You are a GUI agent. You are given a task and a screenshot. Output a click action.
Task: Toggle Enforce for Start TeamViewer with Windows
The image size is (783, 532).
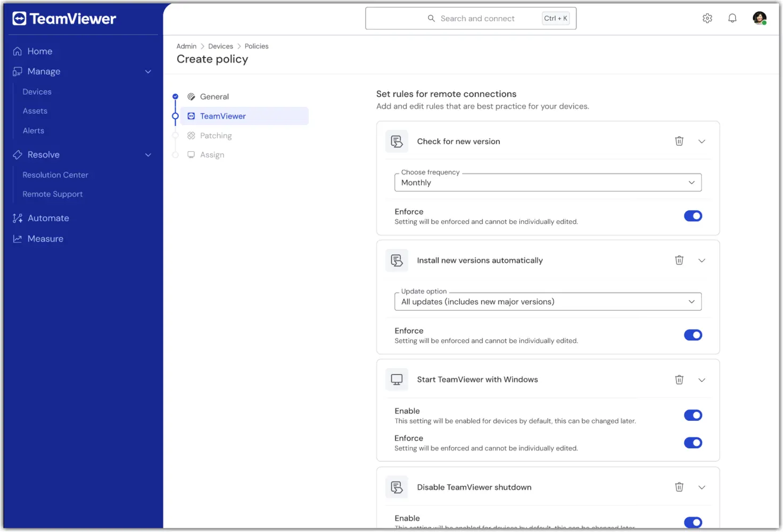click(x=693, y=443)
